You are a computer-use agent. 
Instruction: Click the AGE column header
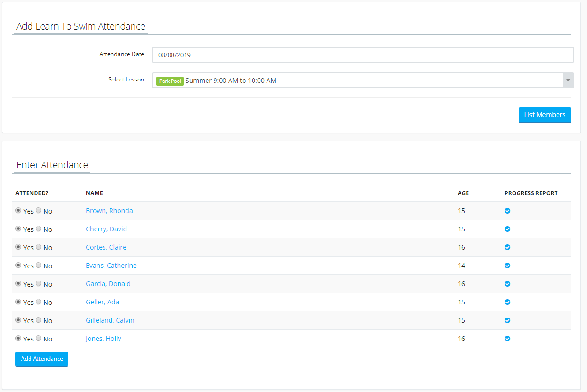coord(463,193)
